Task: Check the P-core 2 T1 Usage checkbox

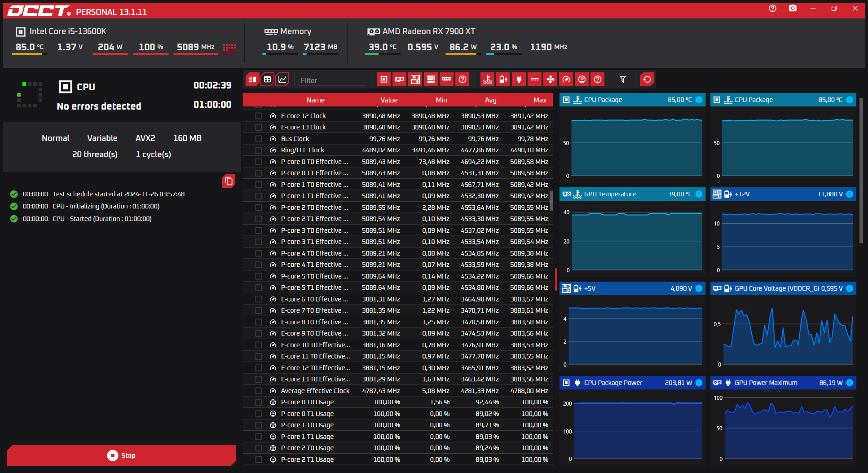Action: point(259,460)
